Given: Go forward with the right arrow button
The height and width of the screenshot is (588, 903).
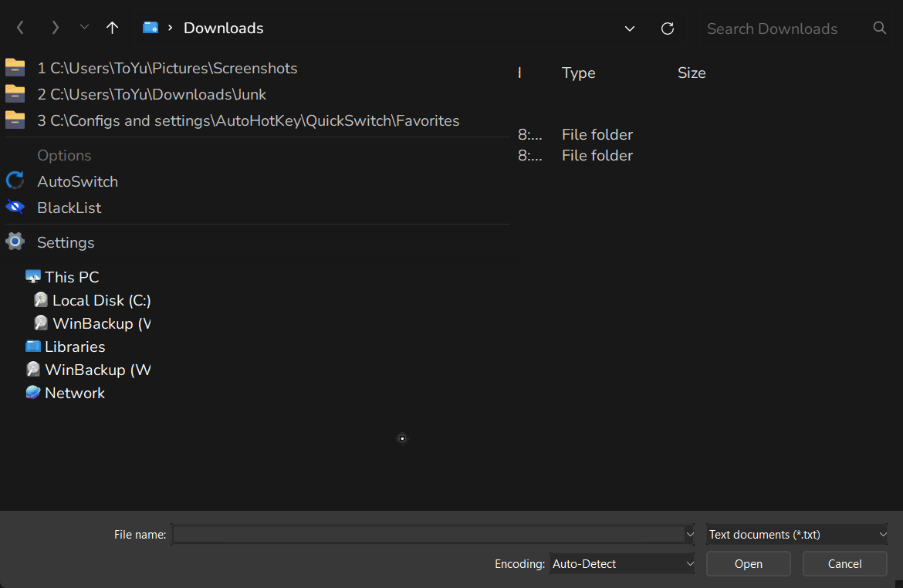Looking at the screenshot, I should [x=56, y=28].
